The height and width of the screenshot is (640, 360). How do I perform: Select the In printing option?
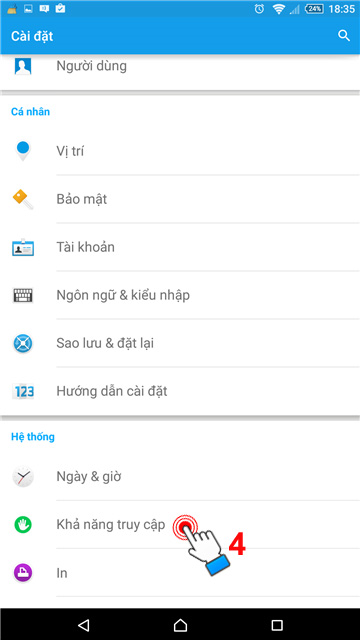[x=180, y=573]
